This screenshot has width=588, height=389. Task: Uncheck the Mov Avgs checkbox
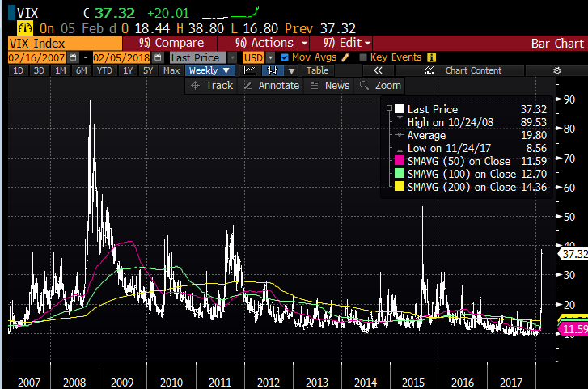283,57
